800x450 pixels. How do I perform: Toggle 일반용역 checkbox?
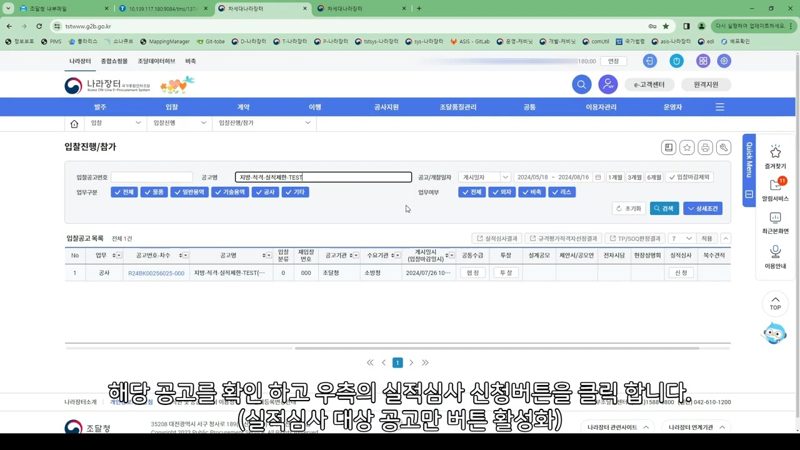point(190,192)
